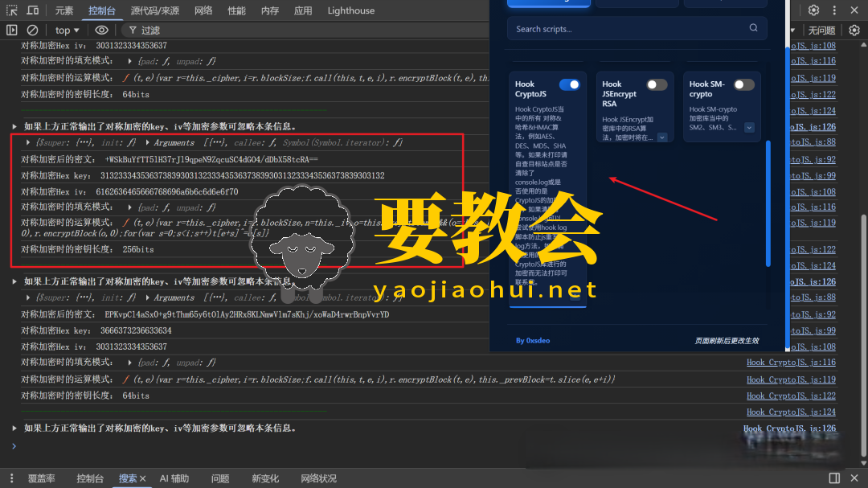Open bottom Hook_CryptoJS.js:116 source link
Image resolution: width=868 pixels, height=488 pixels.
pyautogui.click(x=791, y=363)
